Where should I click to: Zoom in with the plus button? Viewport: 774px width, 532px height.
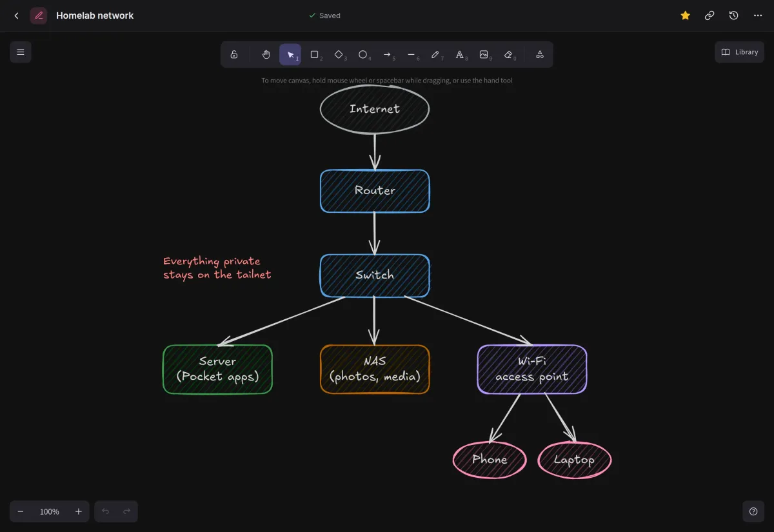pyautogui.click(x=79, y=511)
